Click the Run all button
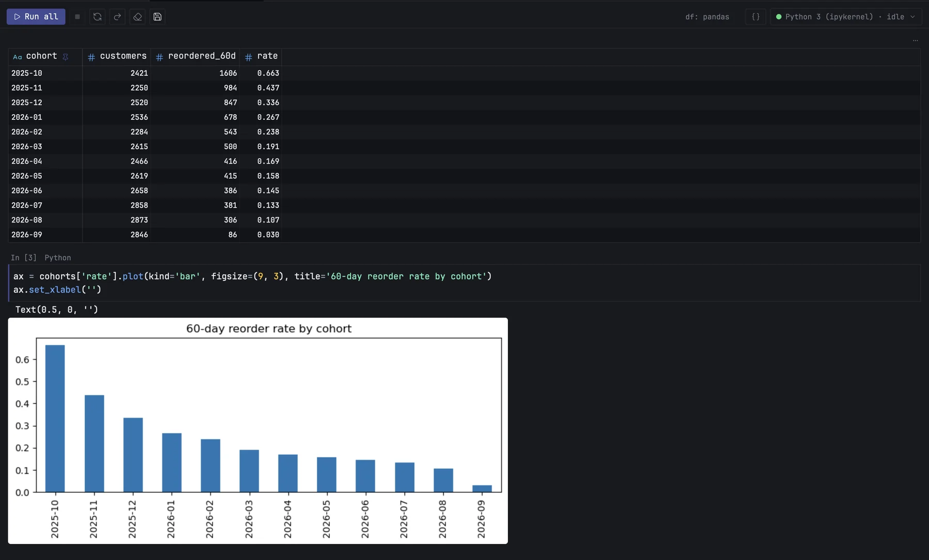 (x=36, y=17)
